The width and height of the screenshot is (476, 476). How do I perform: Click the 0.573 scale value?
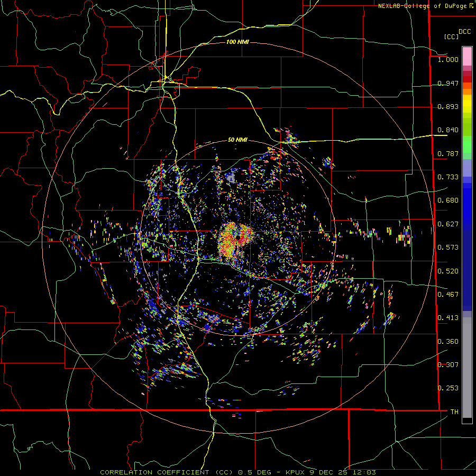tap(448, 248)
